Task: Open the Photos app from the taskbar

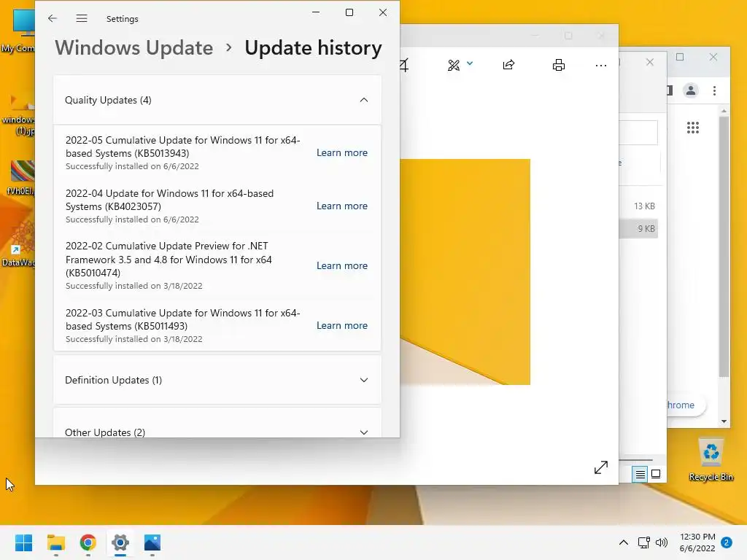Action: [152, 542]
